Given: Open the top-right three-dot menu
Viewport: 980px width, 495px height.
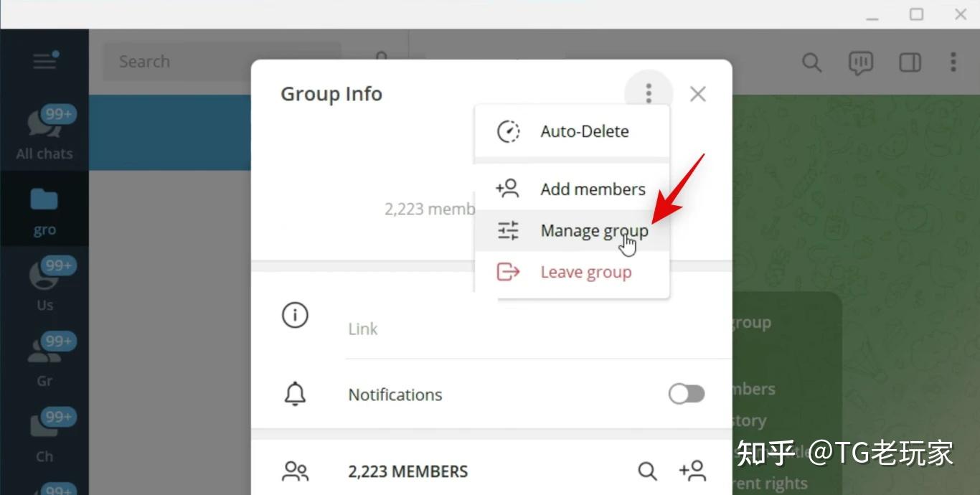Looking at the screenshot, I should click(953, 62).
